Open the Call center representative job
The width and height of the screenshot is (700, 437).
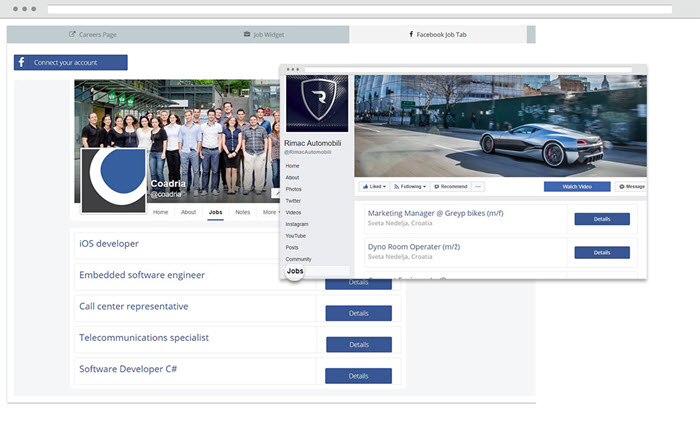point(133,306)
